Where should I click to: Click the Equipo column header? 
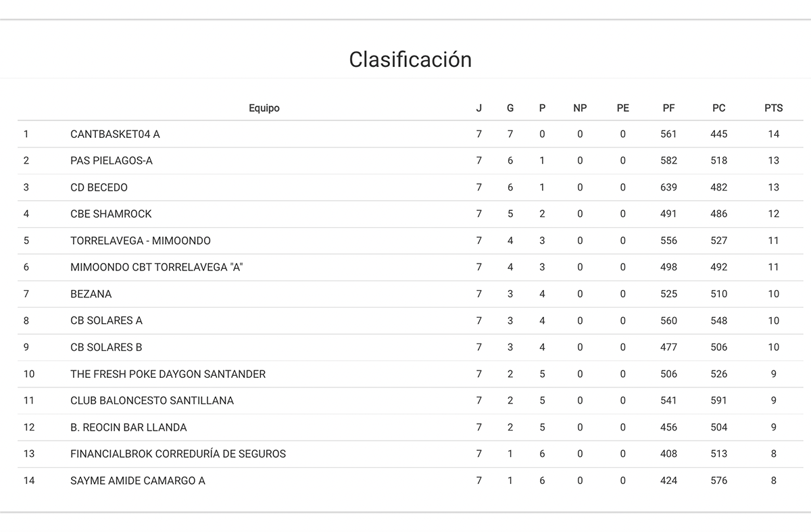[264, 108]
